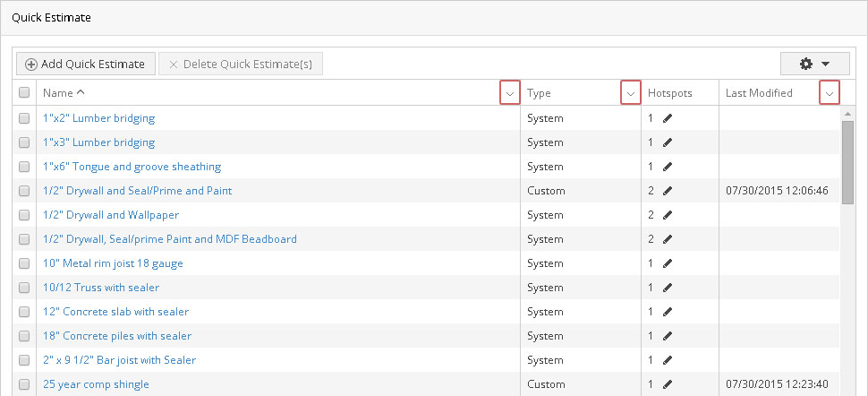Click pencil icon in 1"x3" Lumber bridging row
Viewport: 868px width, 396px height.
click(668, 142)
